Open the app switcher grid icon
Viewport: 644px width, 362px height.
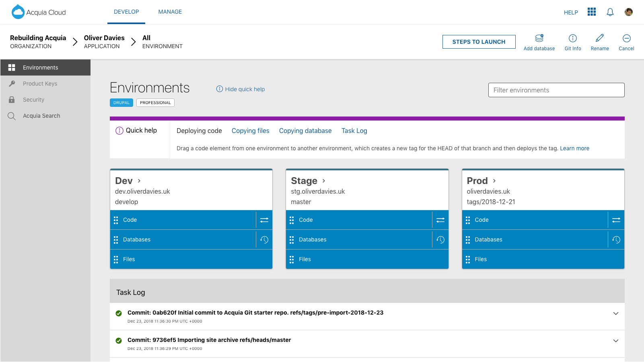coord(591,12)
